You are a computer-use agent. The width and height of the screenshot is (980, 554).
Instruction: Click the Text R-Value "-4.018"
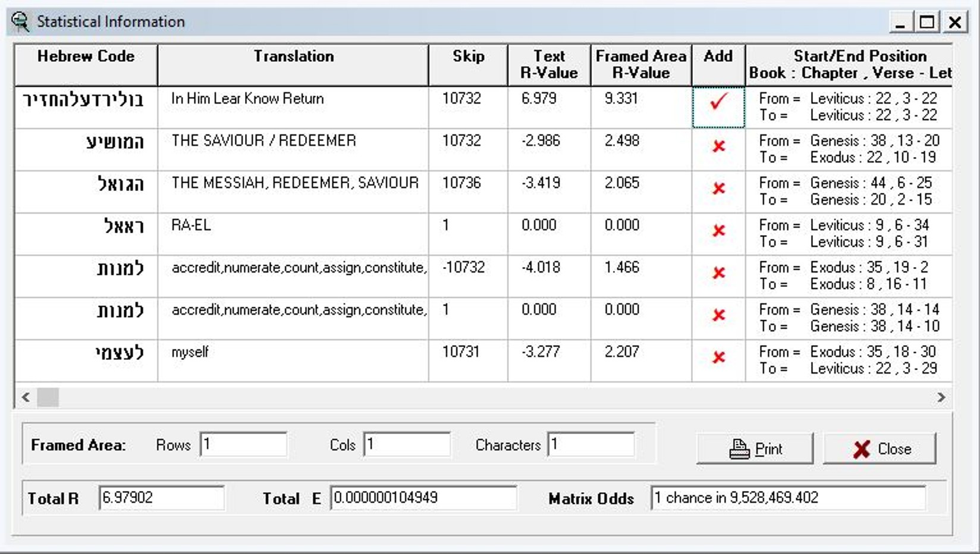pyautogui.click(x=541, y=268)
